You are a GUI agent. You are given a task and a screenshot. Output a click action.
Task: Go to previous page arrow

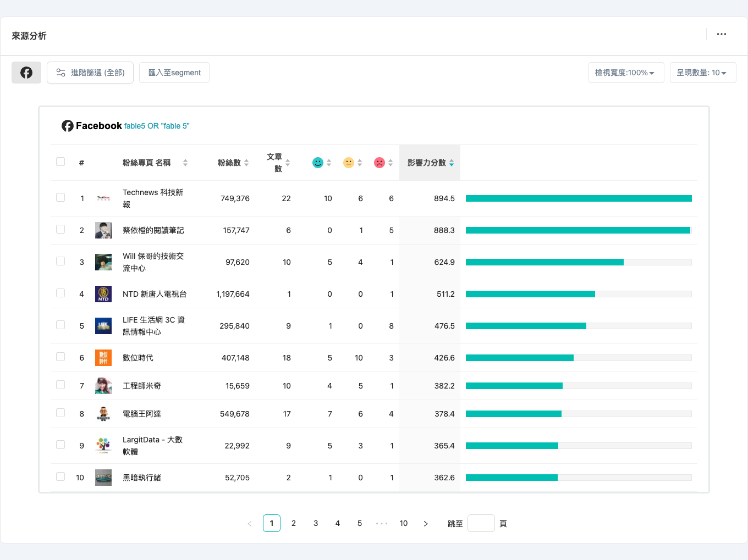click(250, 523)
